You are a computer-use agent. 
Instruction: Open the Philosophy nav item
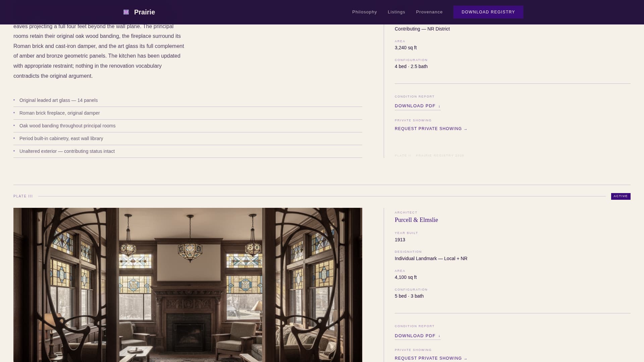(364, 12)
